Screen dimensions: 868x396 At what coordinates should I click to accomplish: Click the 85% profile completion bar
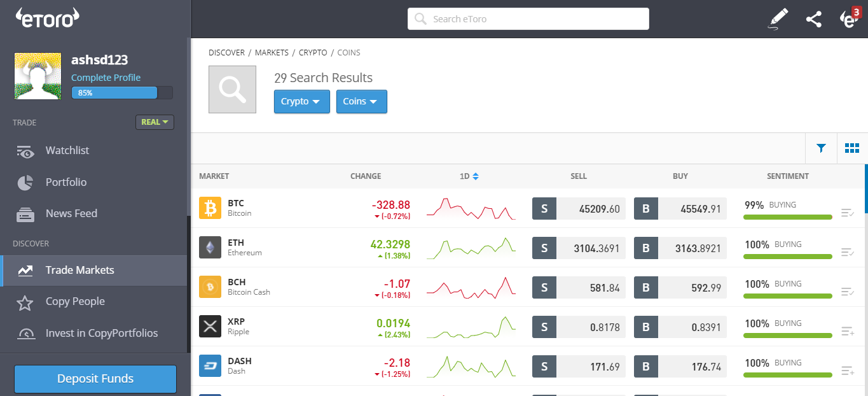pos(122,93)
